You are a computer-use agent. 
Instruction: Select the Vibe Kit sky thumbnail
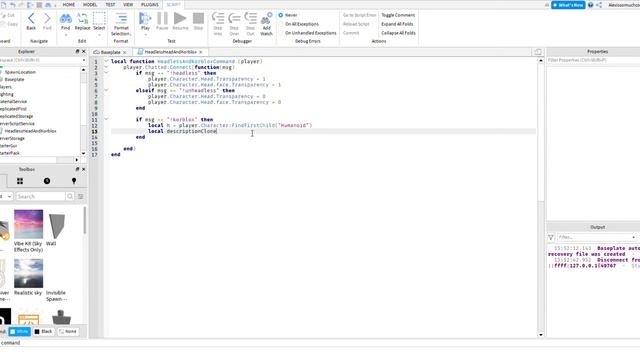pyautogui.click(x=28, y=224)
